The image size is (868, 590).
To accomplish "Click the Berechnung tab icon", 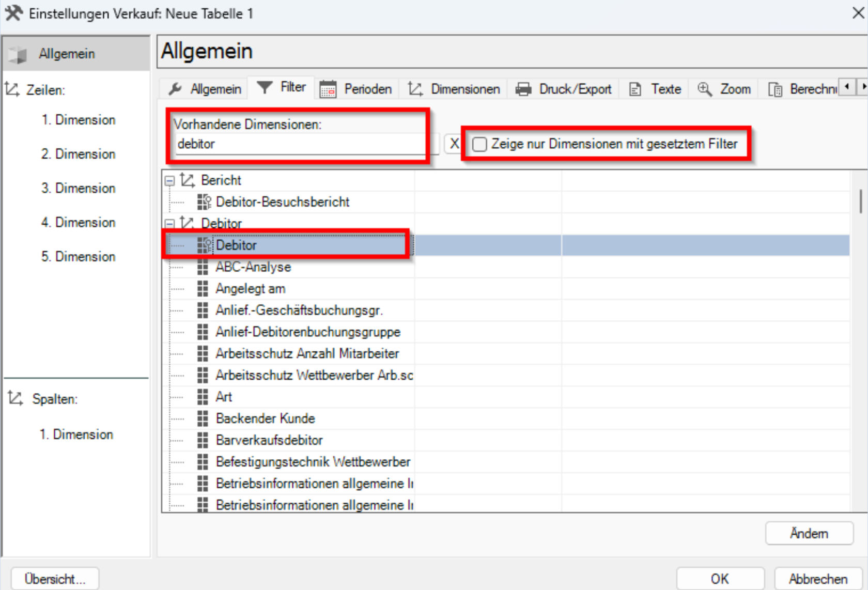I will [x=775, y=89].
